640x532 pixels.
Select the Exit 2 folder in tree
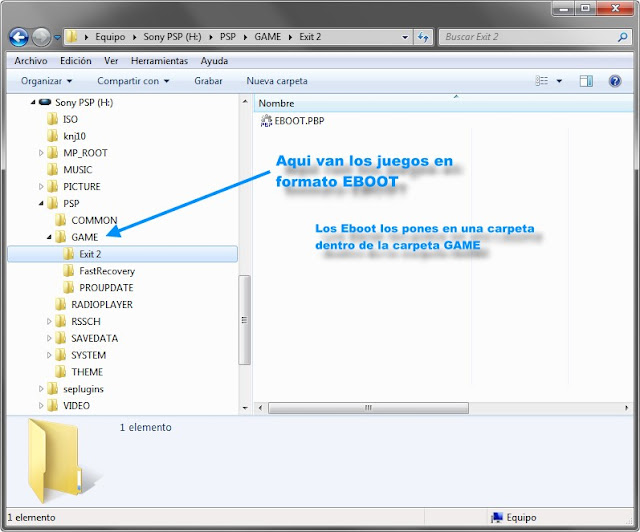[x=122, y=254]
